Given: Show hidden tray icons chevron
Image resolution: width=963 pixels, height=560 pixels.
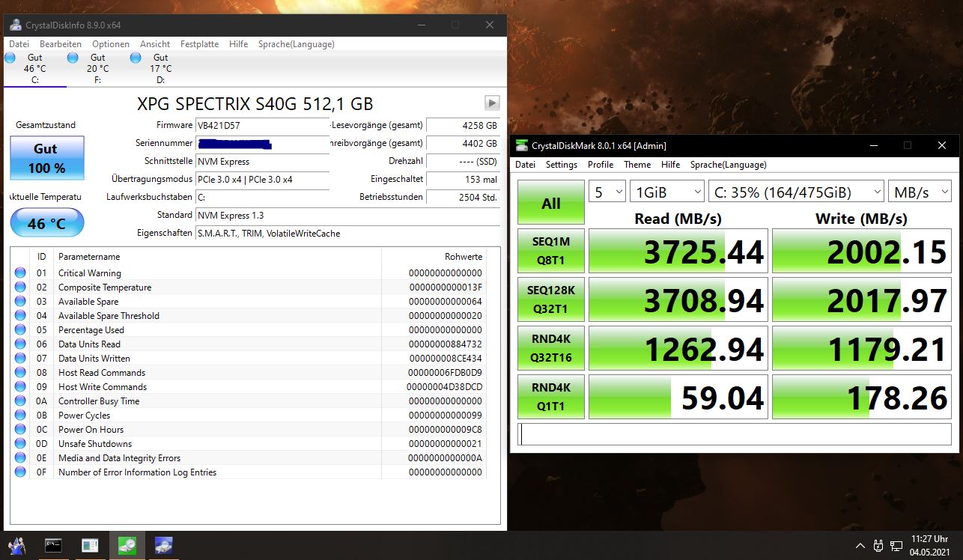Looking at the screenshot, I should (860, 545).
